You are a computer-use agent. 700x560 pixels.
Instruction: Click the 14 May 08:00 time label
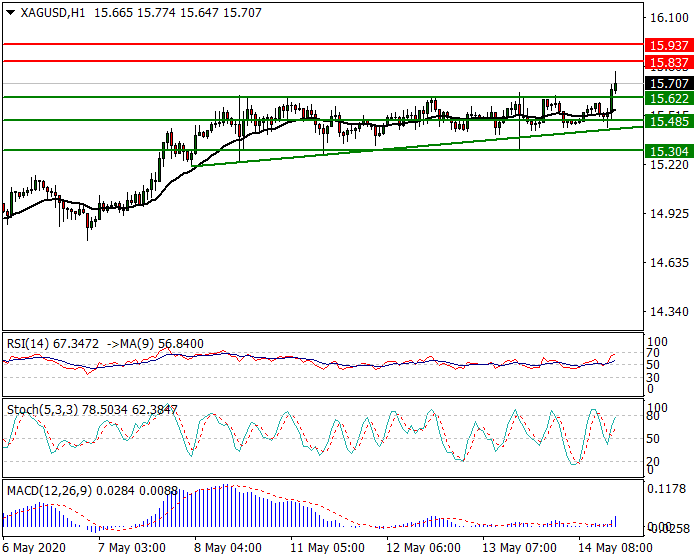[x=615, y=547]
